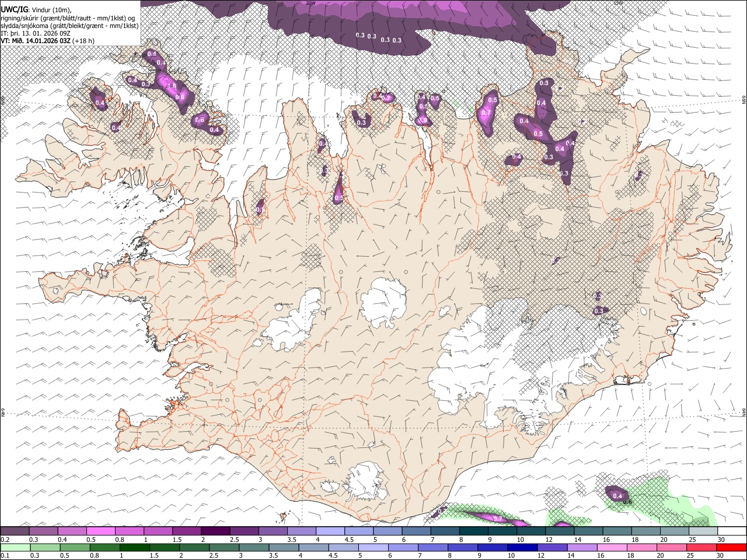Click the "0.1" rain-scale legend value
747x560 pixels.
tap(5, 555)
